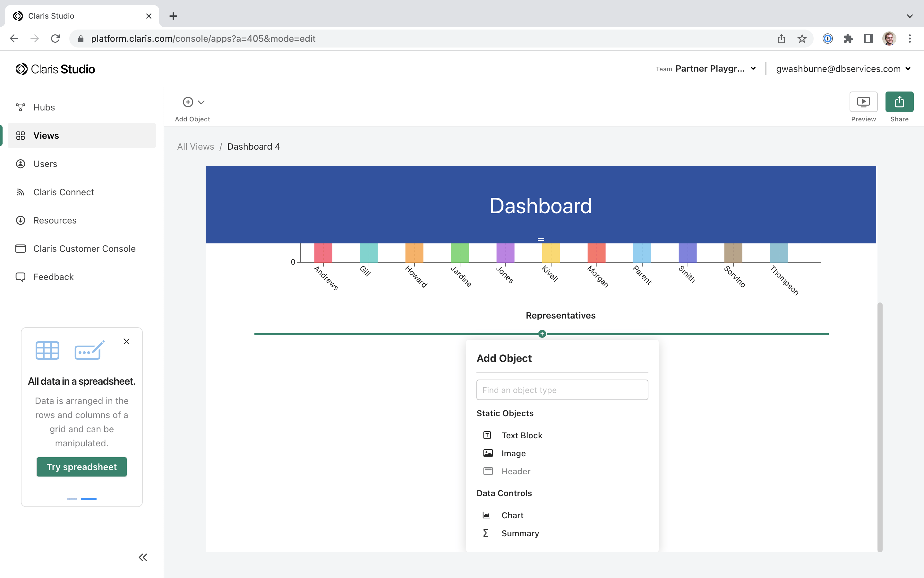This screenshot has height=578, width=924.
Task: Click the dashboard vertical scrollbar
Action: pyautogui.click(x=880, y=427)
